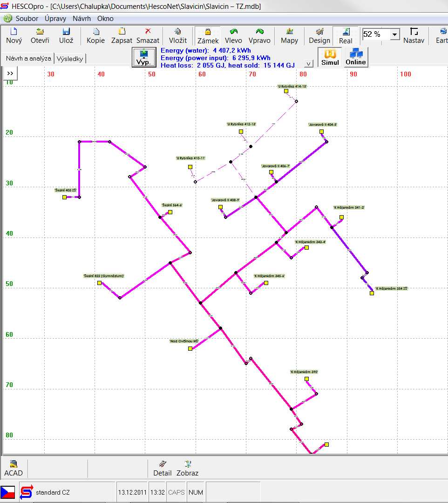
Task: Select the 'K Hájenkám 390' node
Action: pyautogui.click(x=306, y=379)
